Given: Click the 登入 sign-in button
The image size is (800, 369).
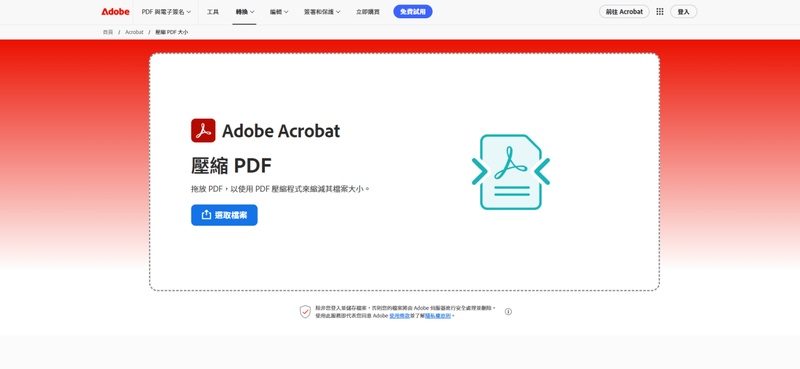Looking at the screenshot, I should [x=683, y=12].
